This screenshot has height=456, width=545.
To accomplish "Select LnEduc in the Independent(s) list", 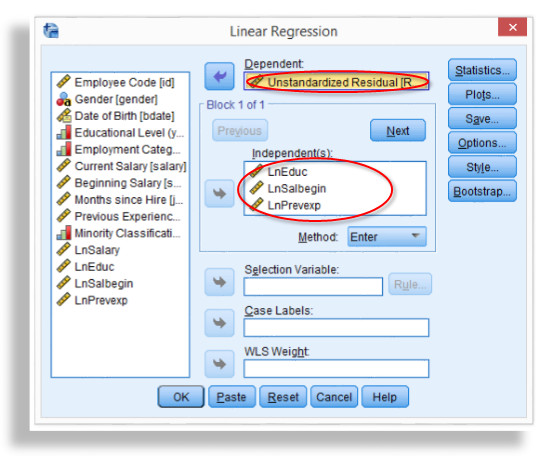I will [x=287, y=172].
